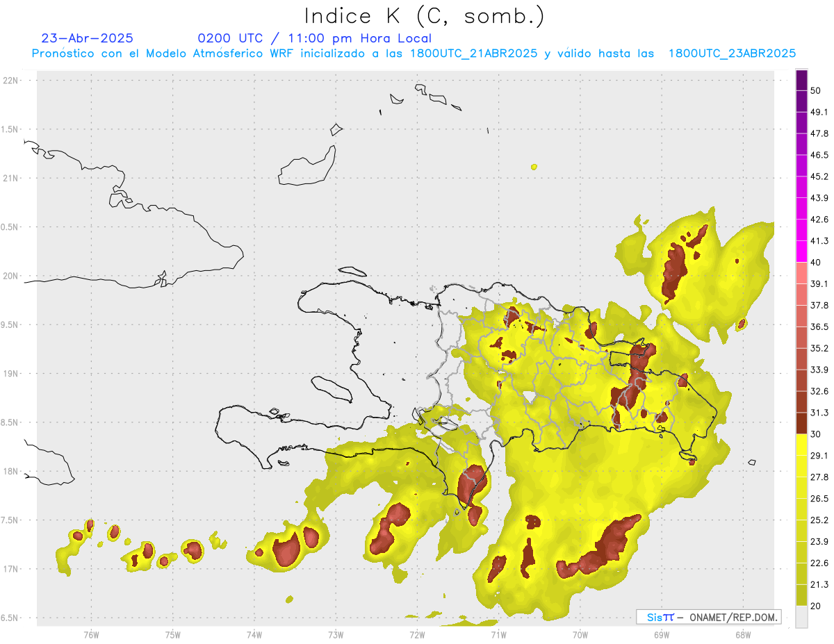The height and width of the screenshot is (644, 834).
Task: Pick the magenta swatch between 41.3 and 42.6
Action: (x=801, y=230)
